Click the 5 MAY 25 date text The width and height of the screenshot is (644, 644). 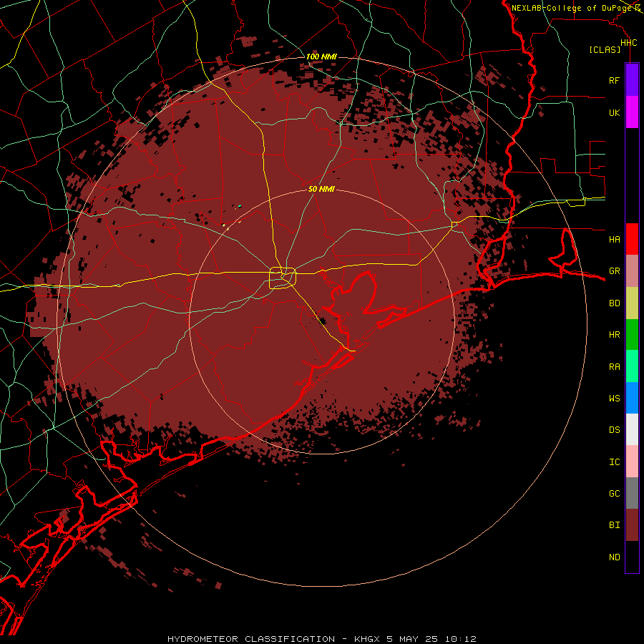(413, 639)
